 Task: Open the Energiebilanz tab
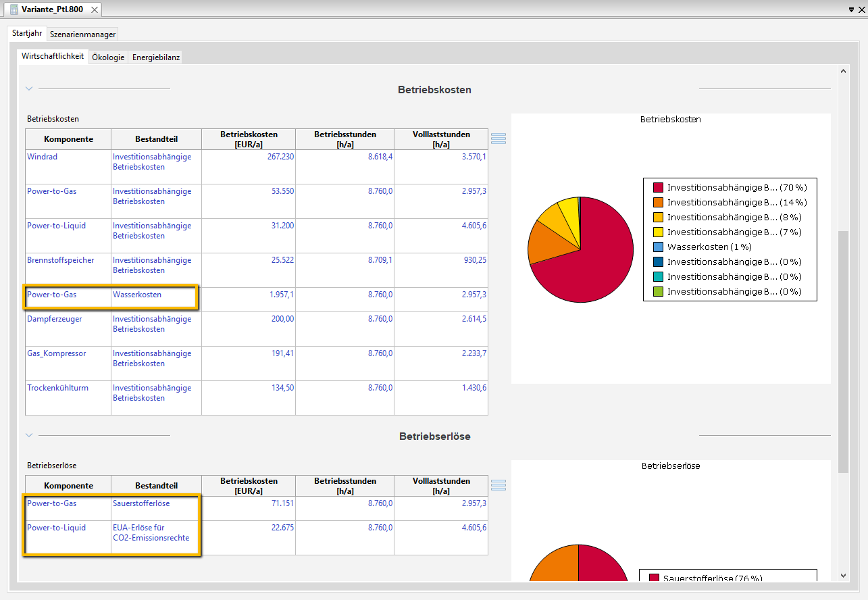point(156,57)
